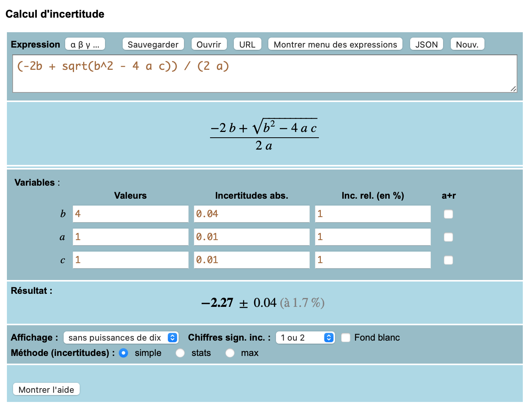This screenshot has height=415, width=532.
Task: Click the Sauvegarder button
Action: [x=153, y=44]
